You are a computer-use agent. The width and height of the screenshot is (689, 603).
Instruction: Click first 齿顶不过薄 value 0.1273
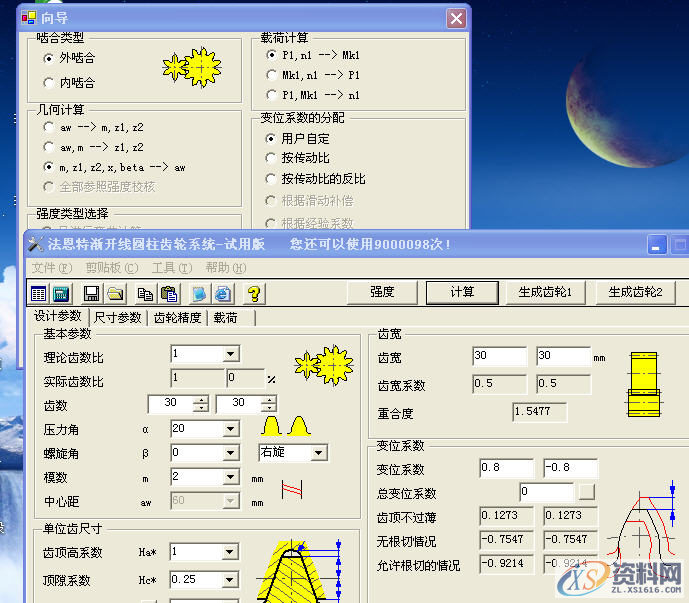pos(507,516)
